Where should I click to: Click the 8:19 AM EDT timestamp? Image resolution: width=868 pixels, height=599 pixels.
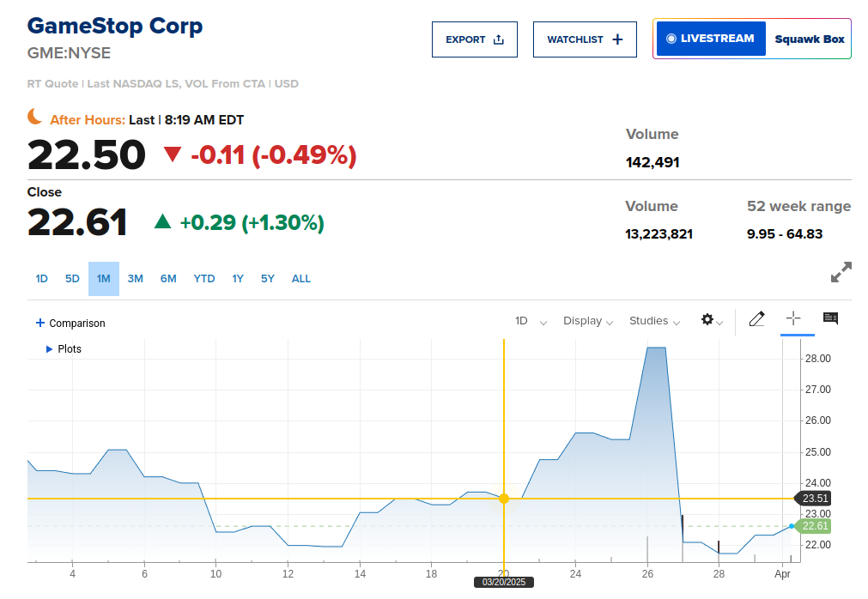tap(204, 120)
